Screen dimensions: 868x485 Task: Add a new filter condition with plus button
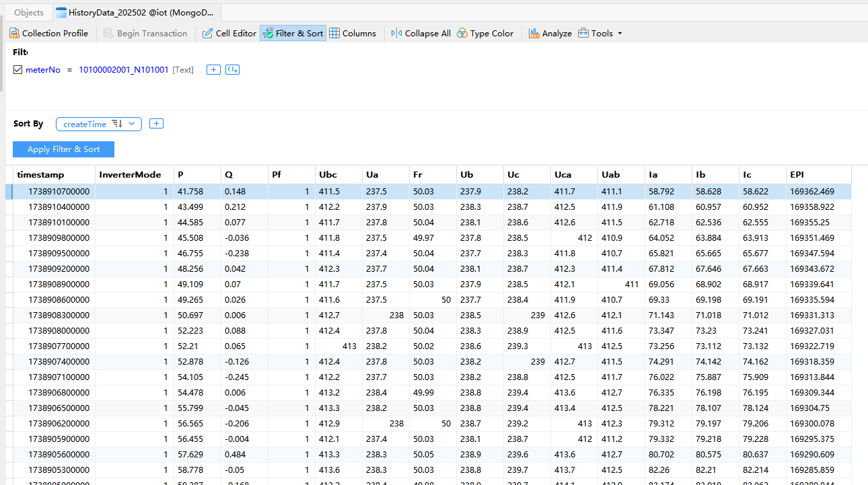[x=213, y=70]
